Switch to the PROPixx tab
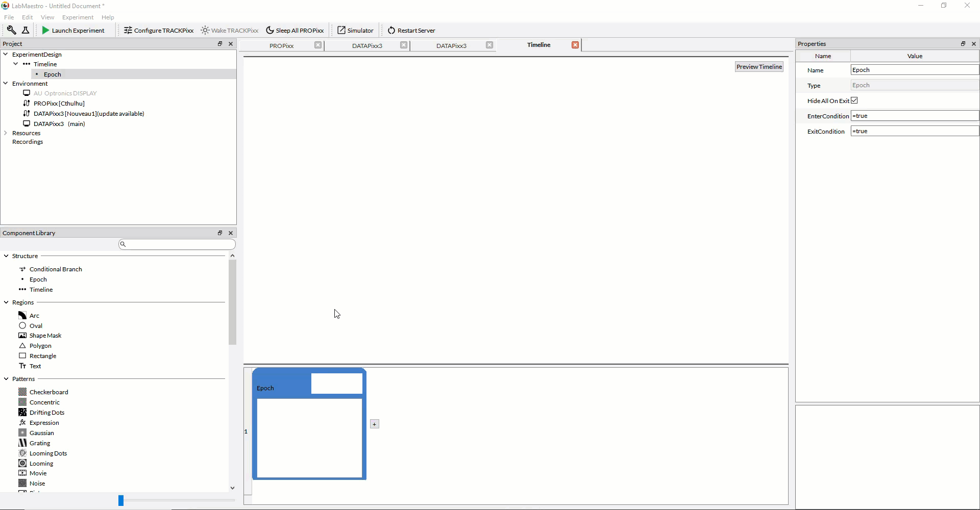980x510 pixels. [x=281, y=46]
